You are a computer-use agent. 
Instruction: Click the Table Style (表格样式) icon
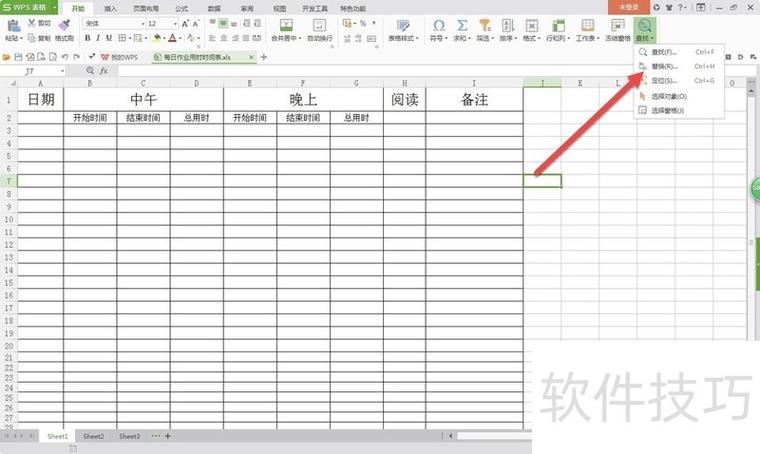[403, 25]
